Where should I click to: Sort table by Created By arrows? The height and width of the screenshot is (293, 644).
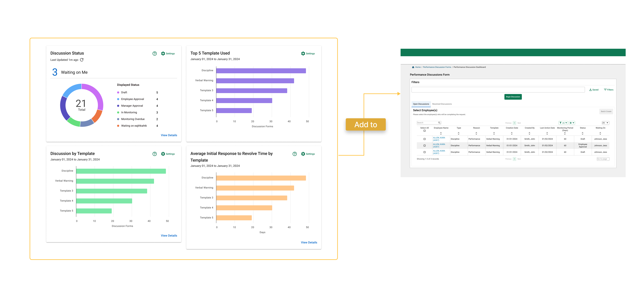coord(529,133)
